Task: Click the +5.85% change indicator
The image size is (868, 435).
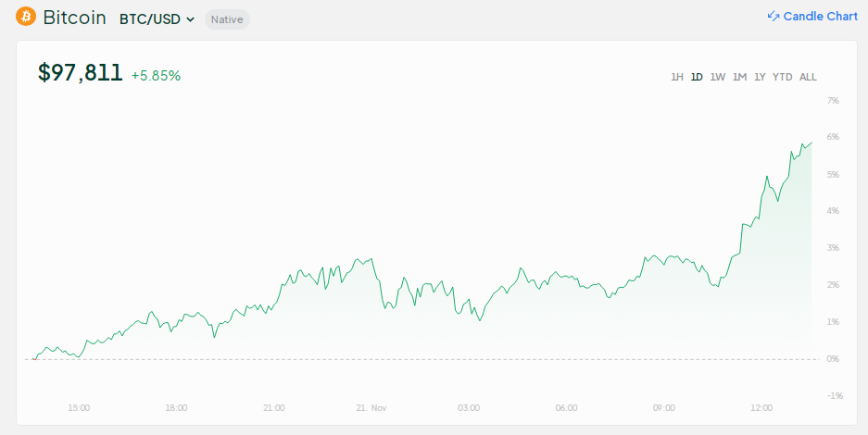Action: pos(156,76)
